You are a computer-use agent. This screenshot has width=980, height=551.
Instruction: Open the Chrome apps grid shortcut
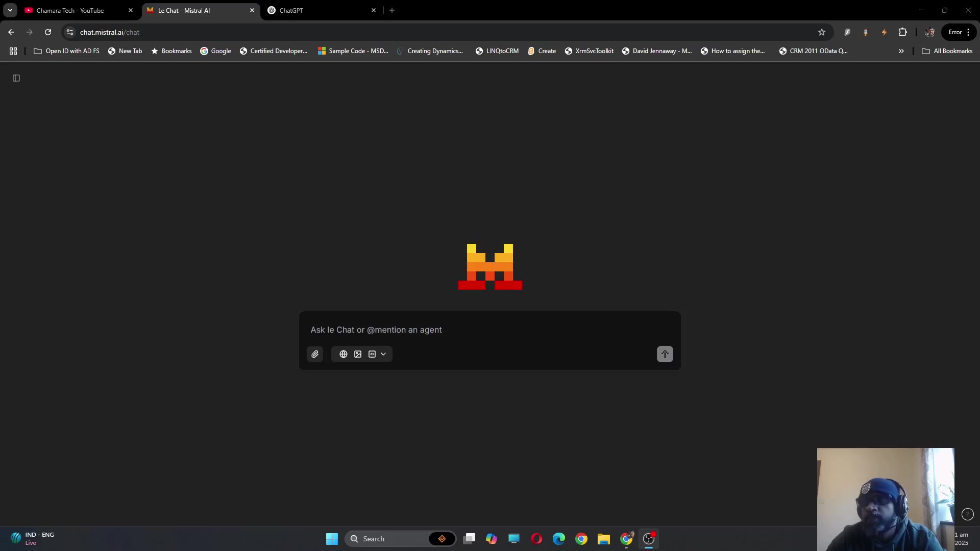click(x=13, y=51)
